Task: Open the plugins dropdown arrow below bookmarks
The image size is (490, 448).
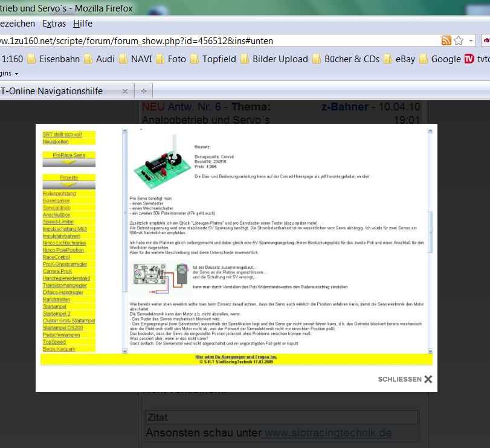Action: 16,73
